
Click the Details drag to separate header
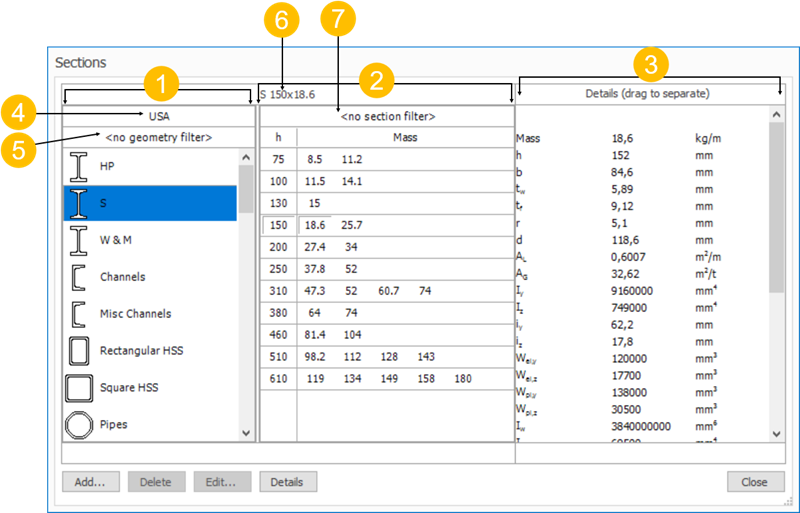(x=647, y=94)
